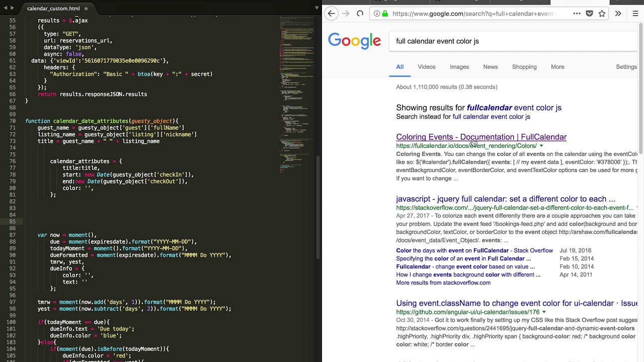Click the 'tmrw = moment(now.add' line
The width and height of the screenshot is (644, 362).
126,302
